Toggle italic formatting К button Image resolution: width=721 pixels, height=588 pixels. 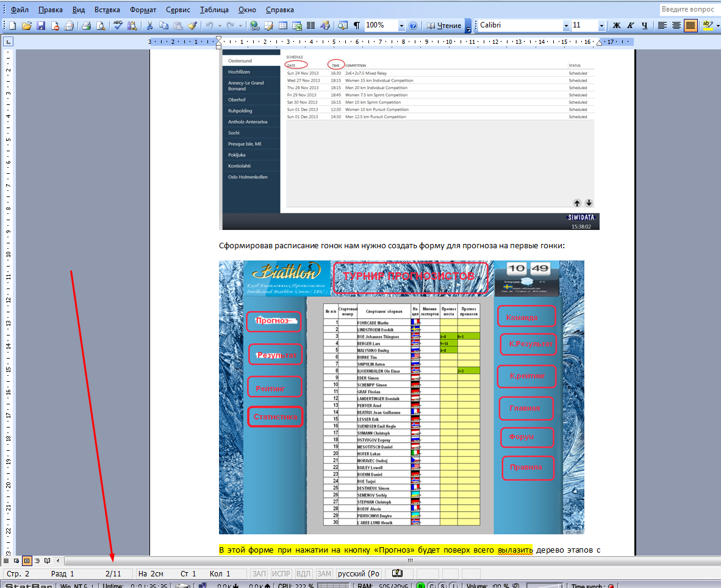click(630, 26)
